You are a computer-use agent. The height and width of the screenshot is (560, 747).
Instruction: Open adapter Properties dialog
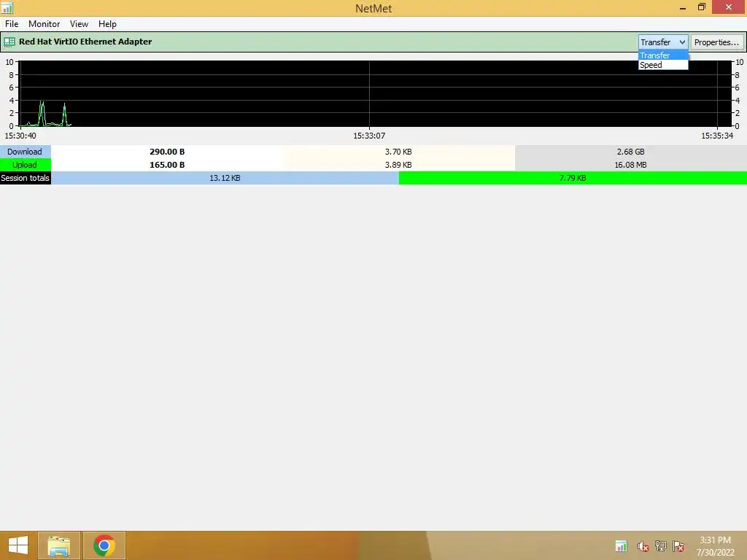pyautogui.click(x=716, y=42)
